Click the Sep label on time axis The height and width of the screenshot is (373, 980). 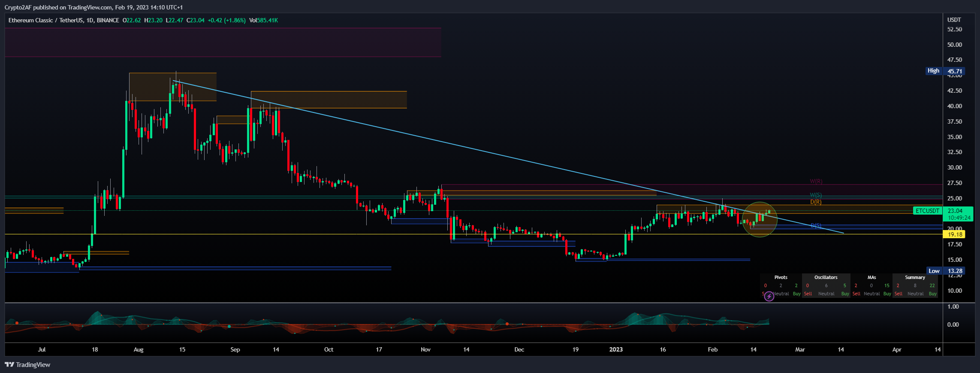click(235, 350)
